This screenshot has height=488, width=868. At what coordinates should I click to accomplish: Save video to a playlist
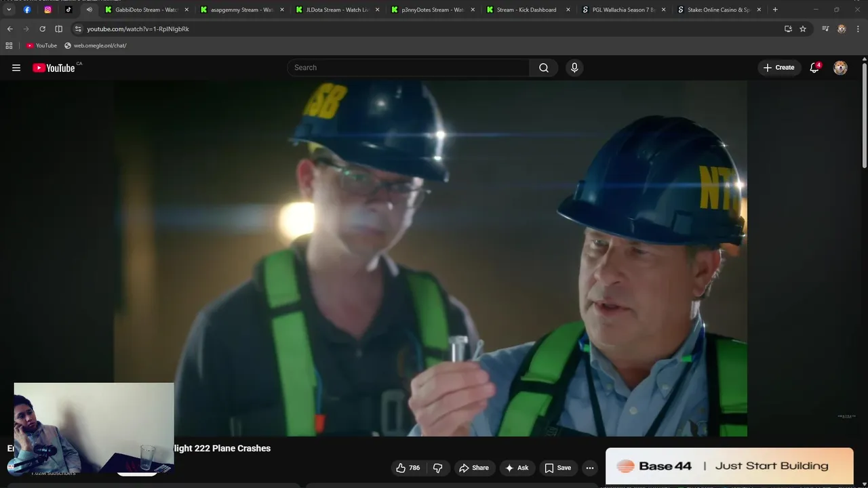(x=557, y=468)
